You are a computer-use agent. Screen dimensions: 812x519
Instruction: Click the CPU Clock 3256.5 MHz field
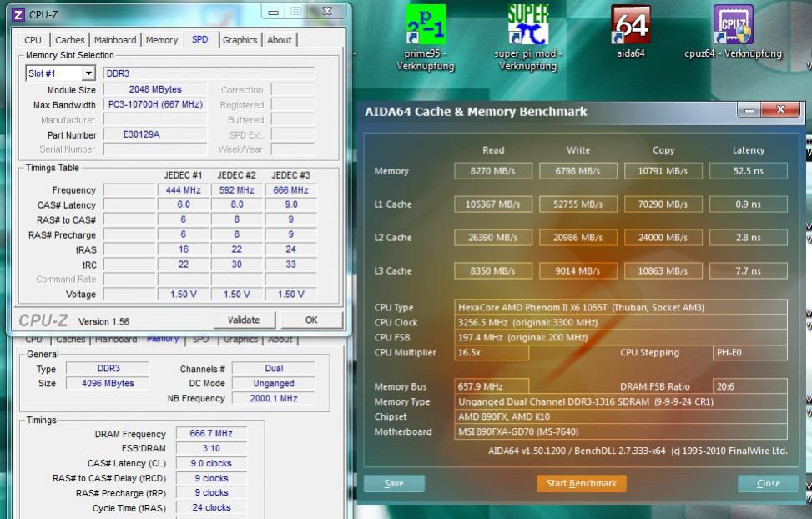[620, 322]
